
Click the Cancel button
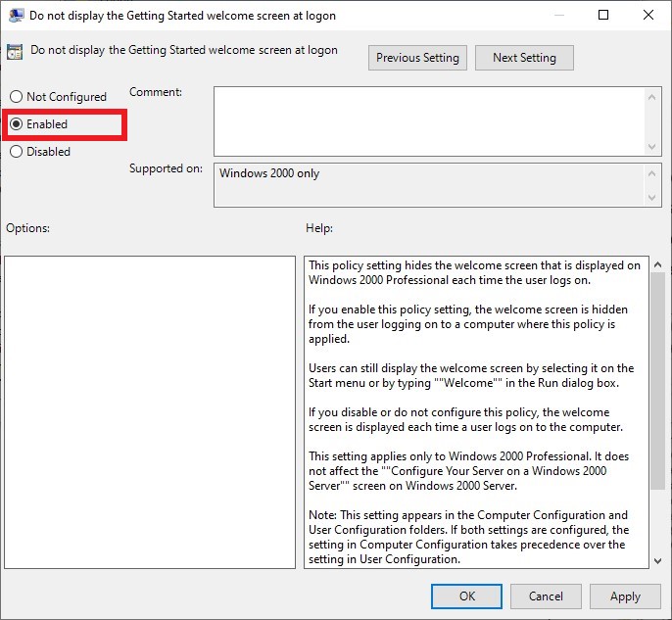click(x=546, y=596)
